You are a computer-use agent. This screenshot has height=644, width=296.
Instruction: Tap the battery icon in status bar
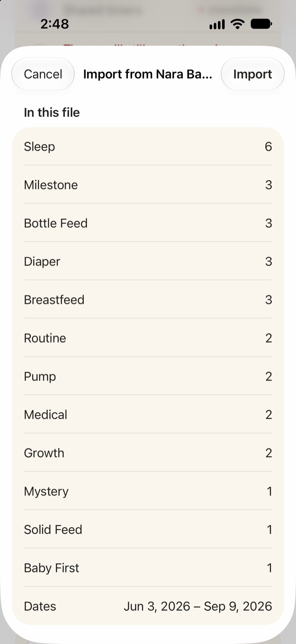(x=261, y=24)
